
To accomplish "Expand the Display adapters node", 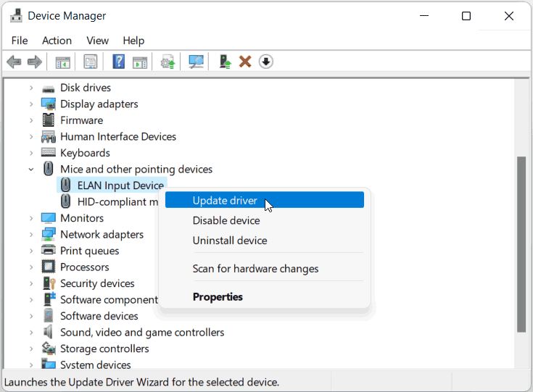I will tap(31, 104).
